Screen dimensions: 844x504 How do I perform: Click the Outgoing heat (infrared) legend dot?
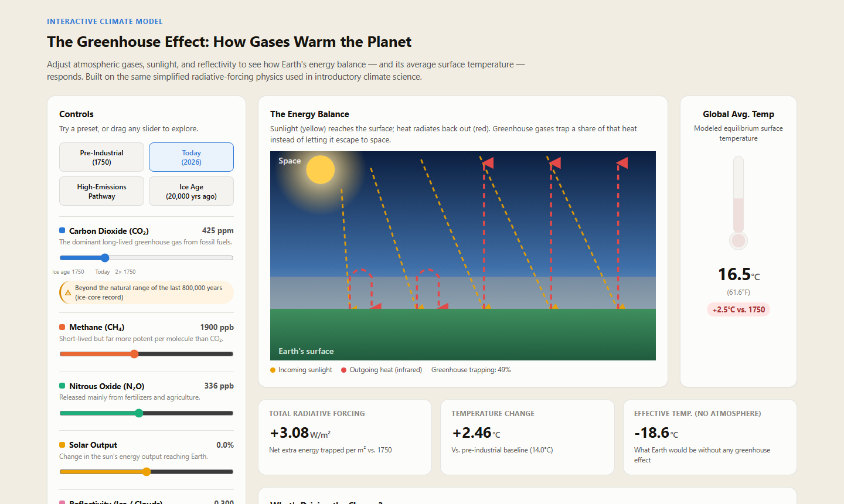click(x=344, y=370)
